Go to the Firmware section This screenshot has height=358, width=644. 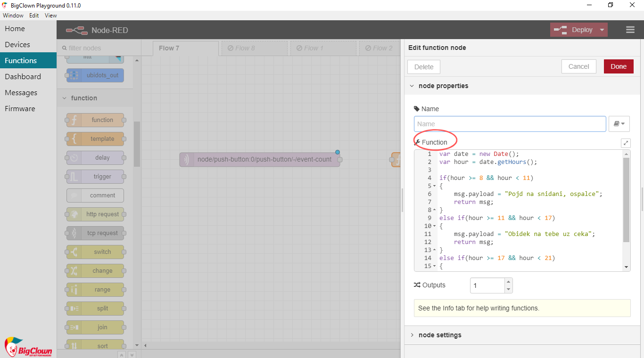28,109
